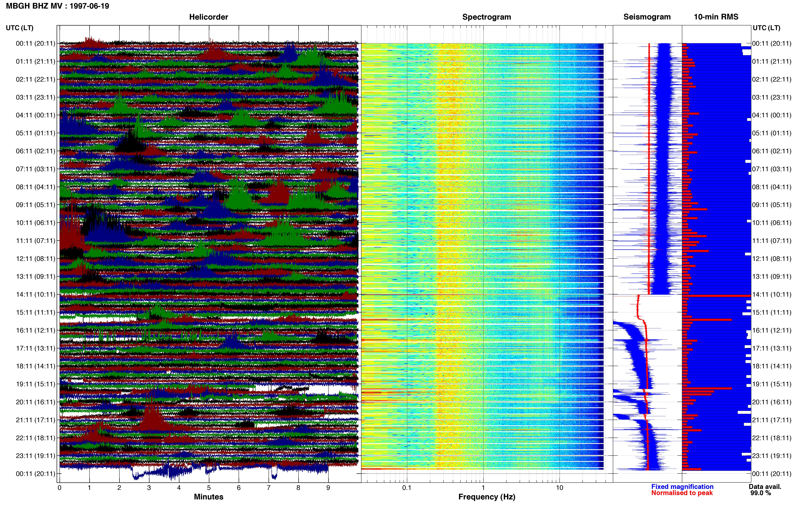Click the Minutes axis tick "8"

click(298, 487)
